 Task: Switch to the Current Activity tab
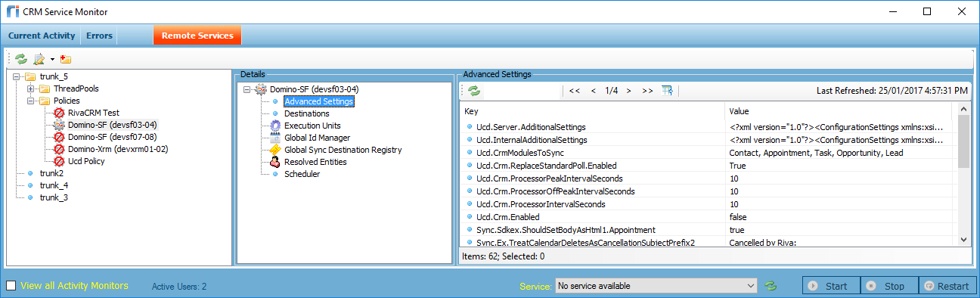pos(42,36)
